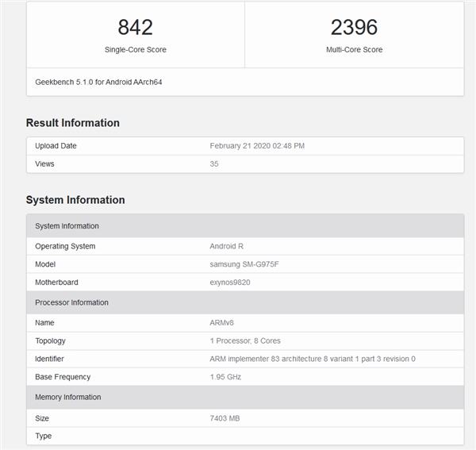
Task: Click the 7403 MB memory size value
Action: (x=227, y=418)
